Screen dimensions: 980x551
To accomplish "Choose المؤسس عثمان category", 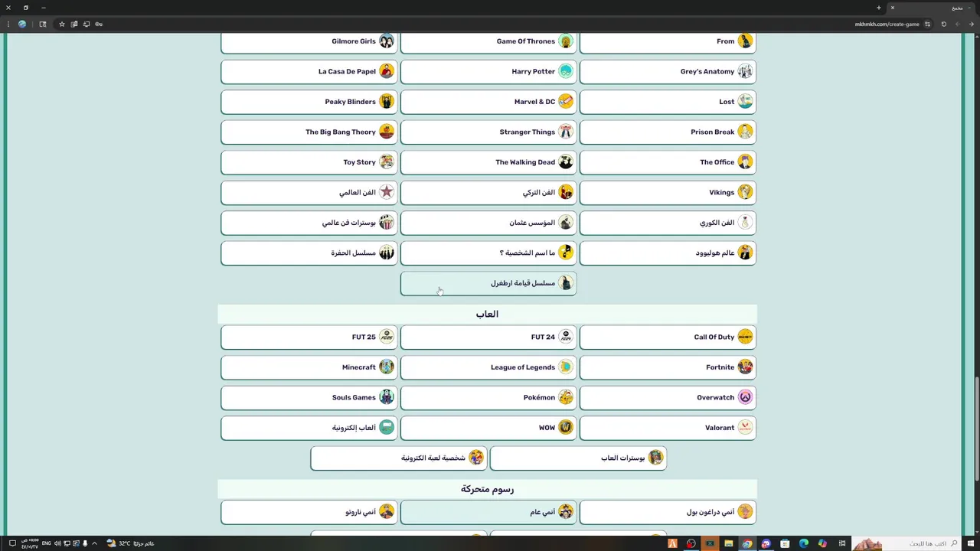I will pyautogui.click(x=488, y=223).
